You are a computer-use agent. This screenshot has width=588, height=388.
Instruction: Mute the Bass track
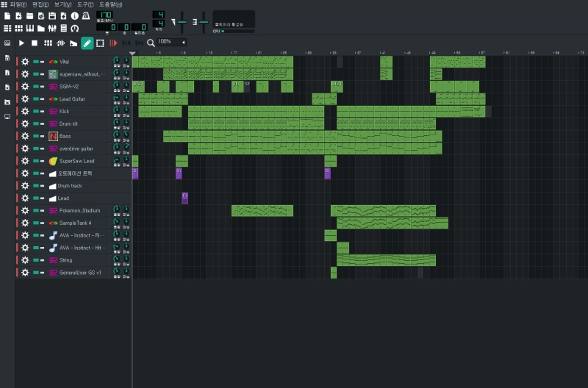35,136
